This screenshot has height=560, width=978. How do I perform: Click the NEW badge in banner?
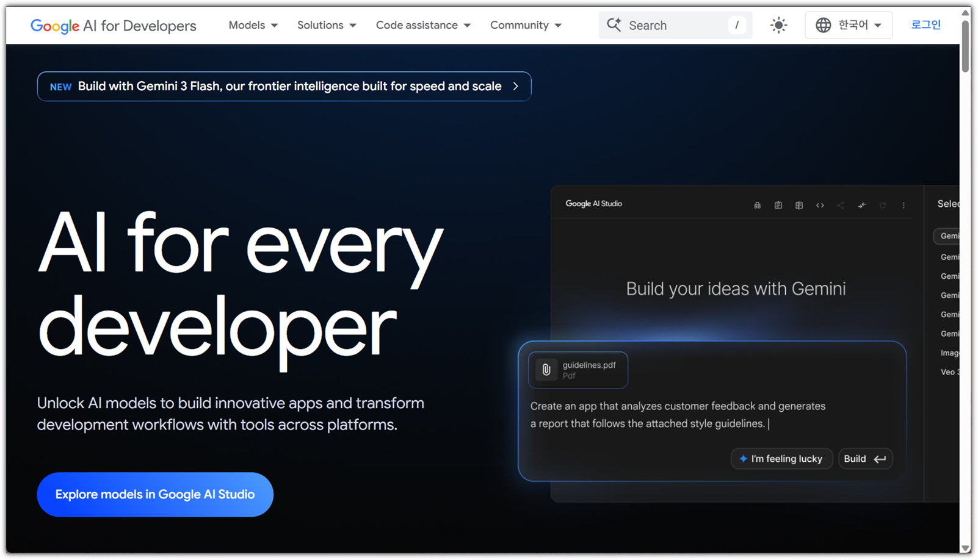60,87
